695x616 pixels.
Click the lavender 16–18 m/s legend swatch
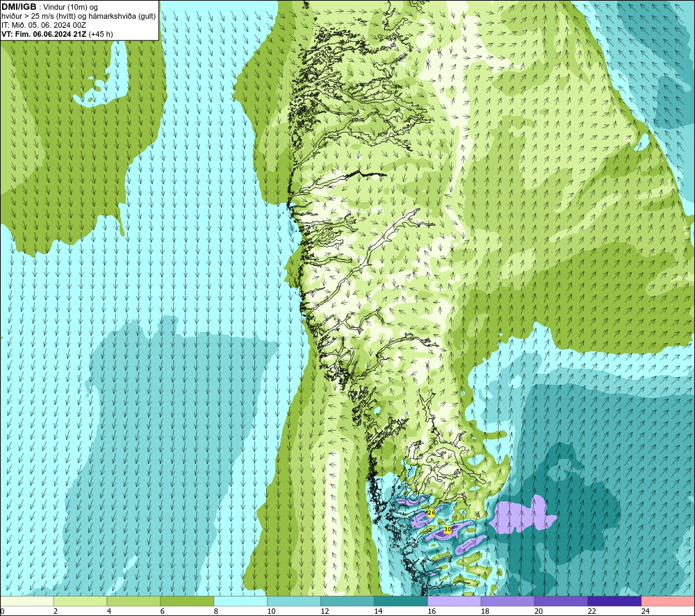[455, 601]
